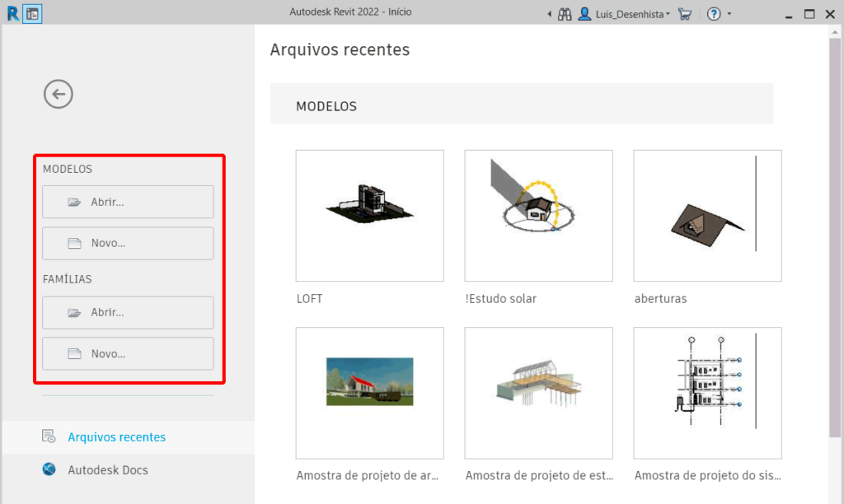Click the scrollbar up arrow
The height and width of the screenshot is (504, 844).
[x=835, y=32]
